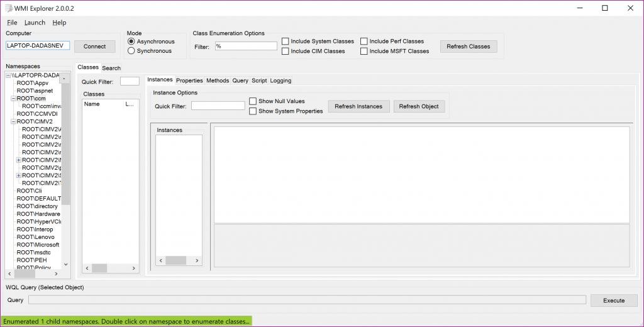Select ROOT\Cli namespace
644x327 pixels.
coord(29,191)
